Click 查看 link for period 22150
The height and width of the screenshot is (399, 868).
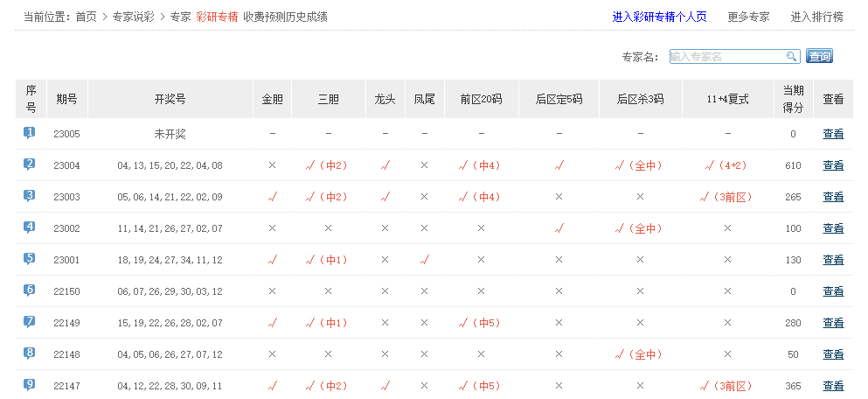pos(833,291)
